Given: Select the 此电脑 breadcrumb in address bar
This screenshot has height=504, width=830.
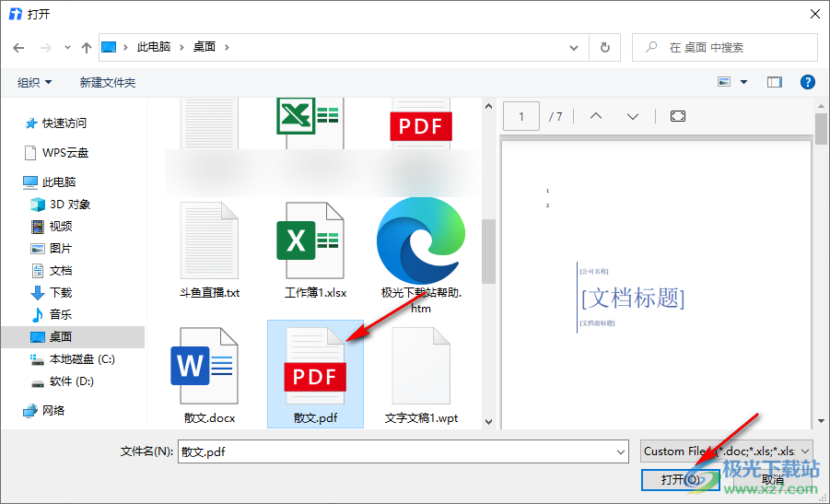Looking at the screenshot, I should click(x=154, y=47).
